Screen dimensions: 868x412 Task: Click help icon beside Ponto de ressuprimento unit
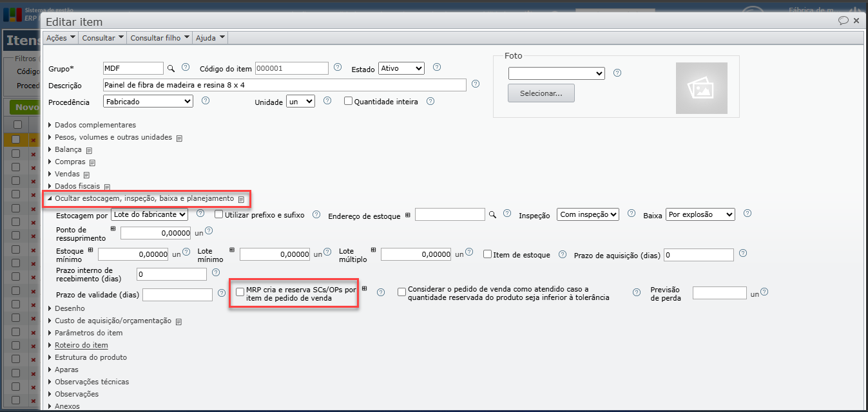209,231
